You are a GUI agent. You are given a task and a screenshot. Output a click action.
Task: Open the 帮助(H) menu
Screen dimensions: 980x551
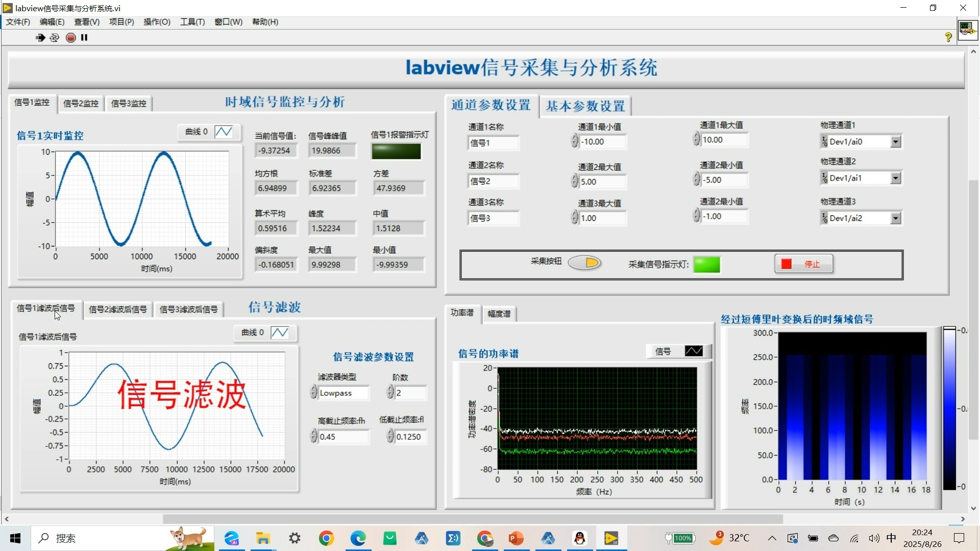point(265,22)
